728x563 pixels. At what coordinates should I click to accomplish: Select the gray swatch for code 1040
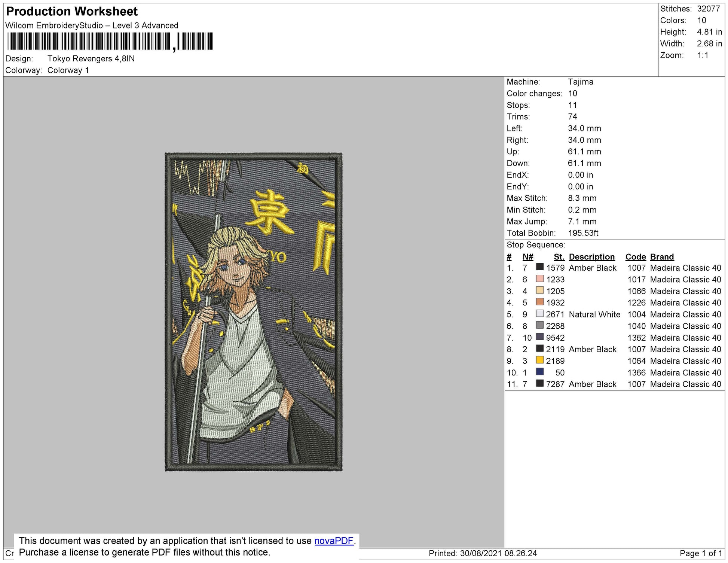click(539, 325)
